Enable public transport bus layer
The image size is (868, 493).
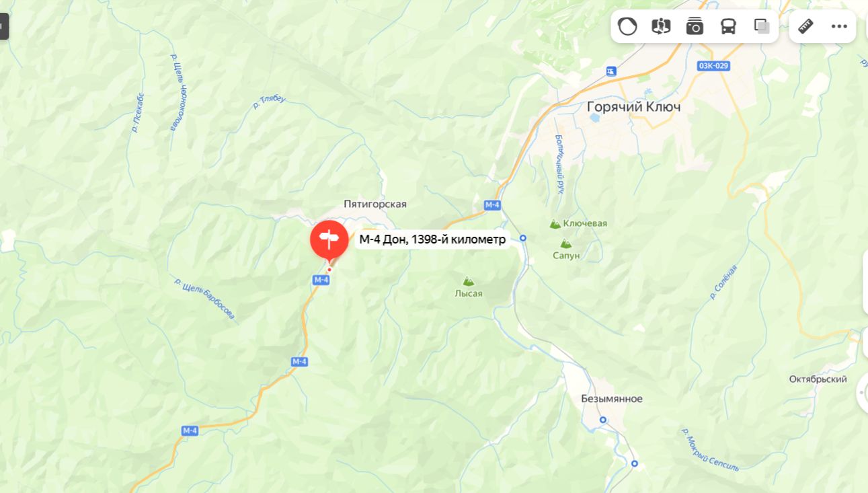pyautogui.click(x=728, y=26)
